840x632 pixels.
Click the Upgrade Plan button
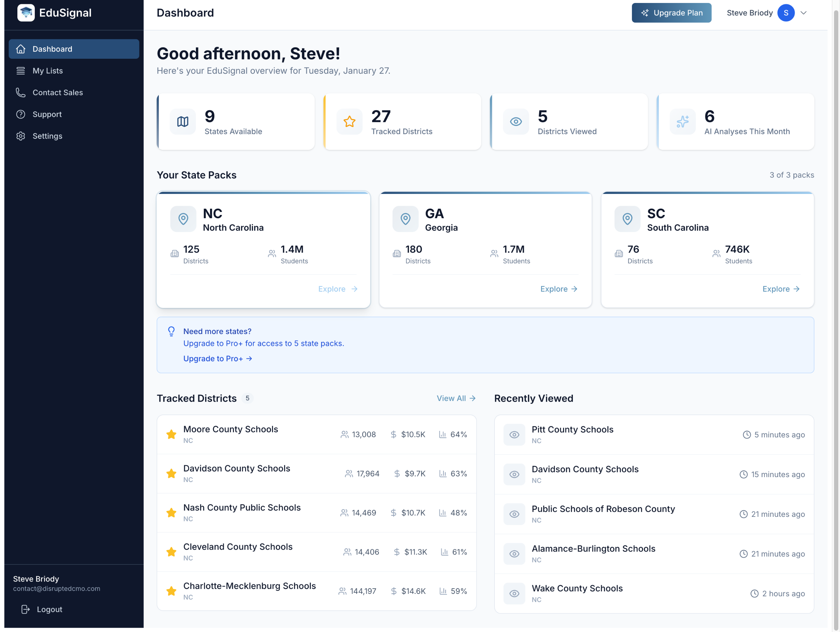point(671,13)
